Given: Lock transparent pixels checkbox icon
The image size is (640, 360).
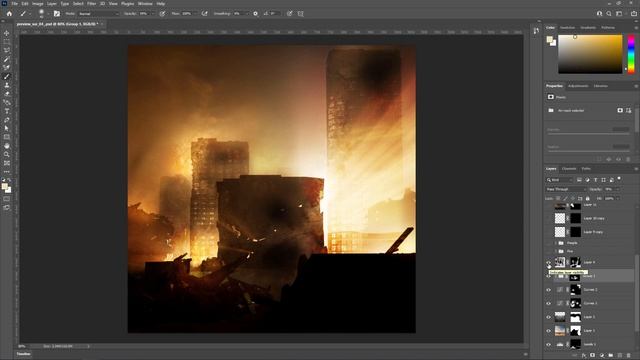Looking at the screenshot, I should [558, 198].
